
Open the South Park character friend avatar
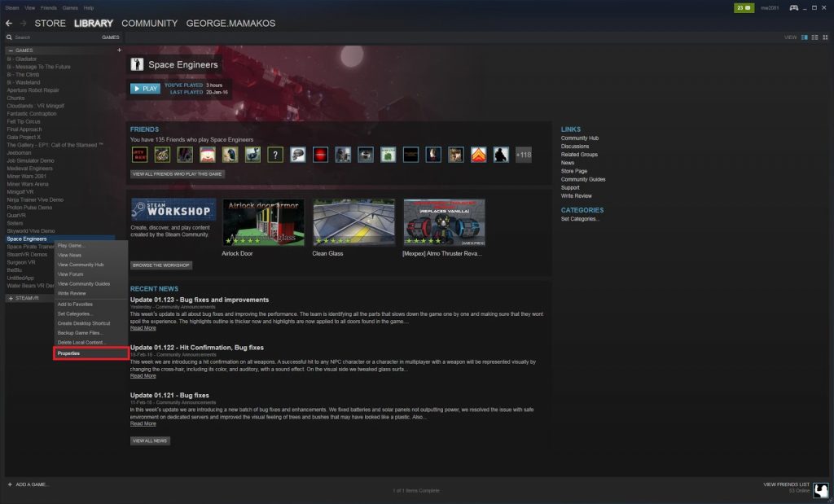[x=208, y=155]
